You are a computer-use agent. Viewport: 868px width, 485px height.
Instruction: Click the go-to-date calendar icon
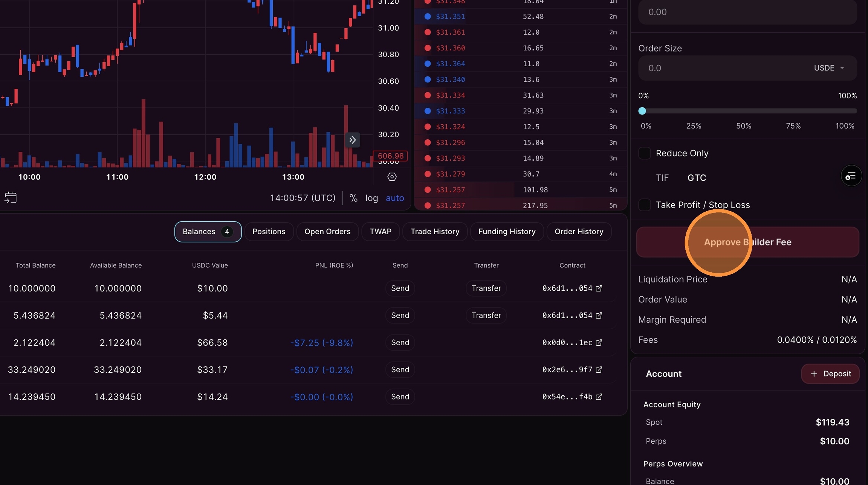tap(11, 197)
